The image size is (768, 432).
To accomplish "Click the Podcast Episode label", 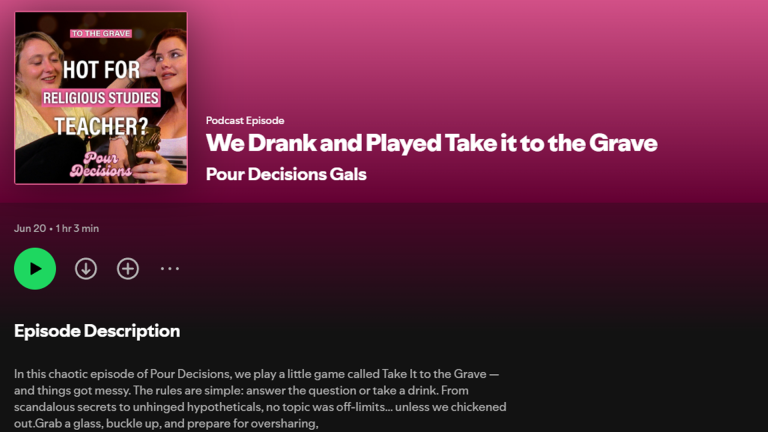I will coord(245,120).
